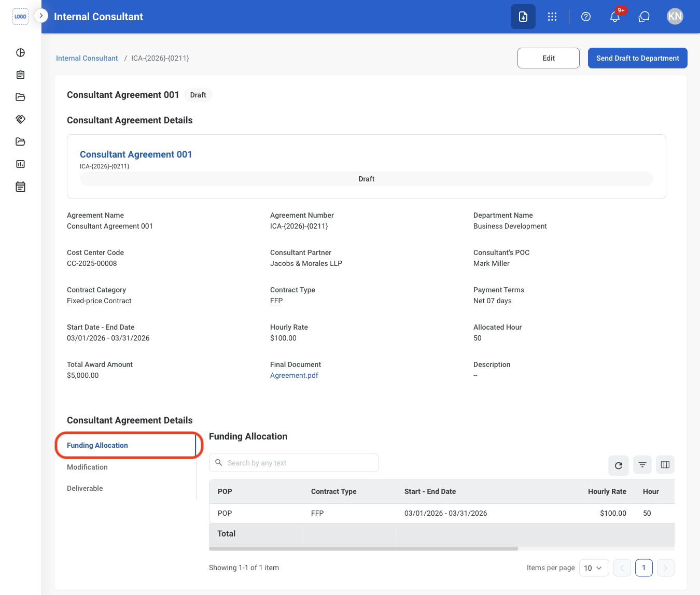Viewport: 700px width, 595px height.
Task: Open the first folder sidebar icon
Action: point(20,97)
